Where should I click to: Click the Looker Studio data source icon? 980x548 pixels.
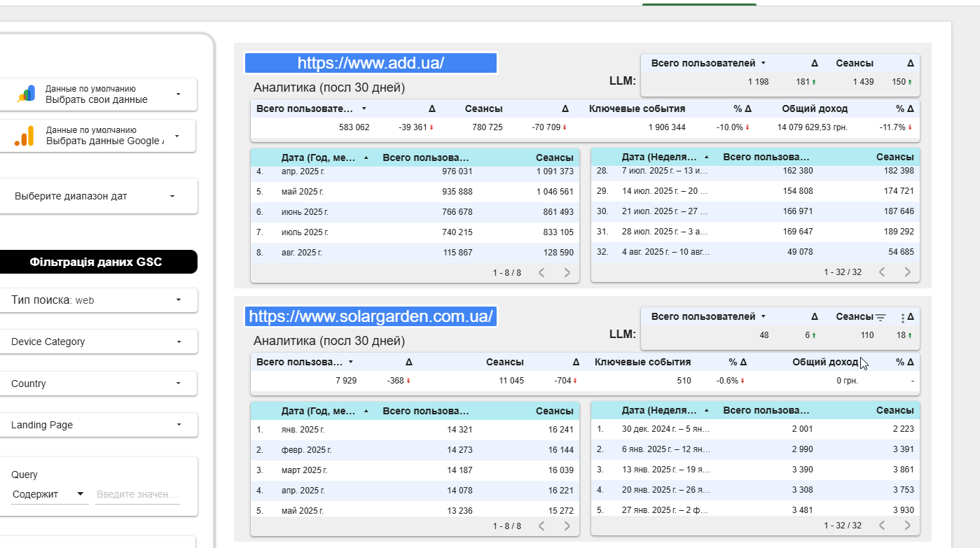[x=26, y=94]
